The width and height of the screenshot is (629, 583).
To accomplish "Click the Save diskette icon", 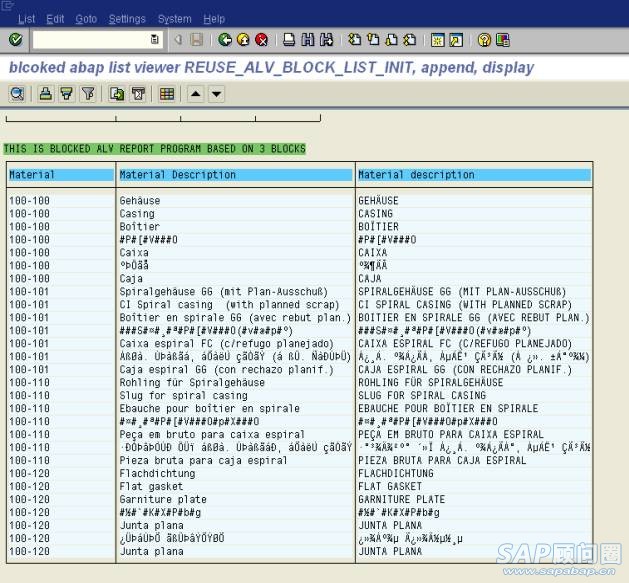I will pos(197,40).
